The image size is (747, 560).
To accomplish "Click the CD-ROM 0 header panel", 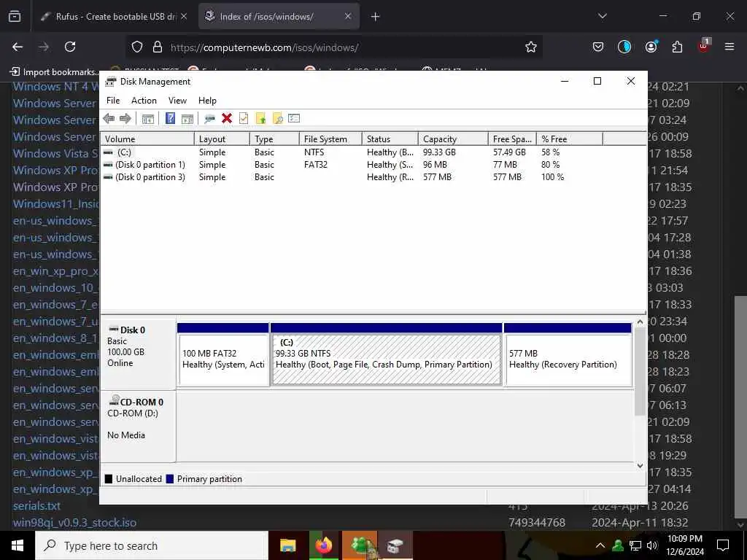I will point(138,426).
